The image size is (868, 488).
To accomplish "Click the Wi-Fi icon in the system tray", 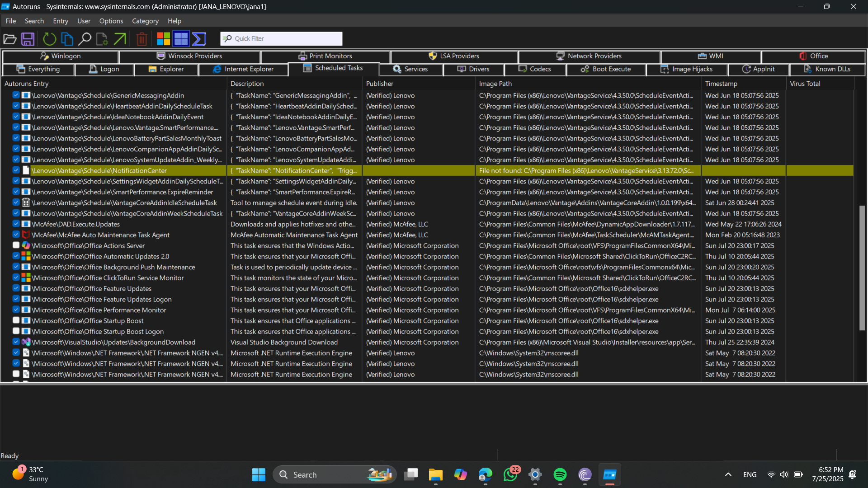I will (x=771, y=474).
